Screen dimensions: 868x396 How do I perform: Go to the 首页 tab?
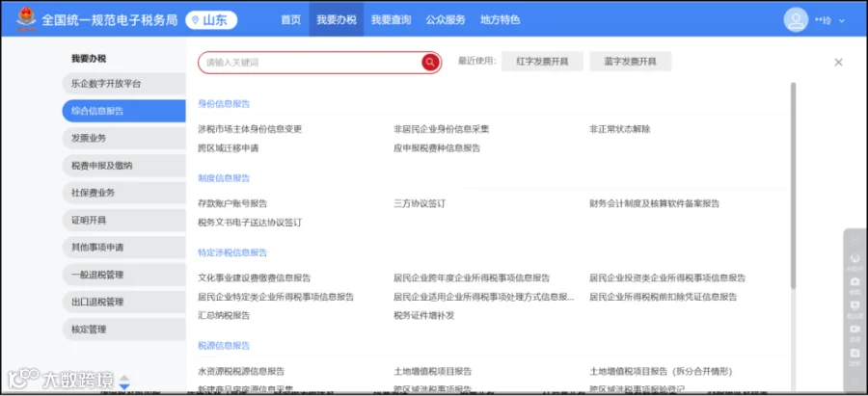290,20
